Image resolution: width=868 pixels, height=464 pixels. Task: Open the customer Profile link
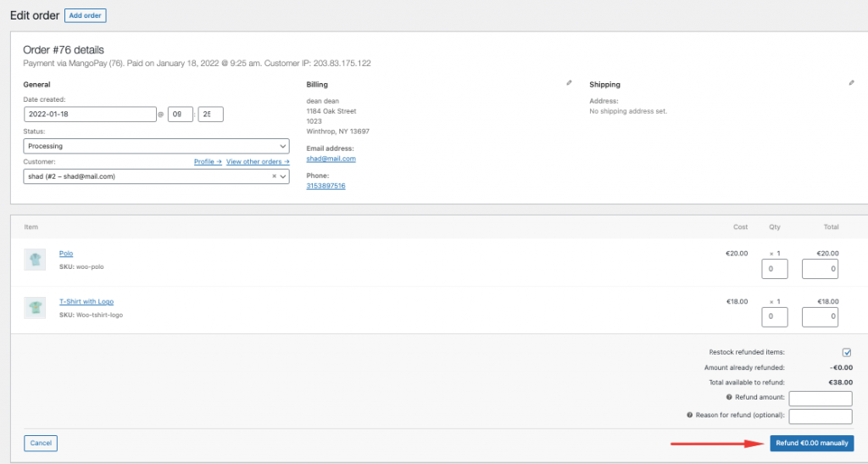[208, 162]
